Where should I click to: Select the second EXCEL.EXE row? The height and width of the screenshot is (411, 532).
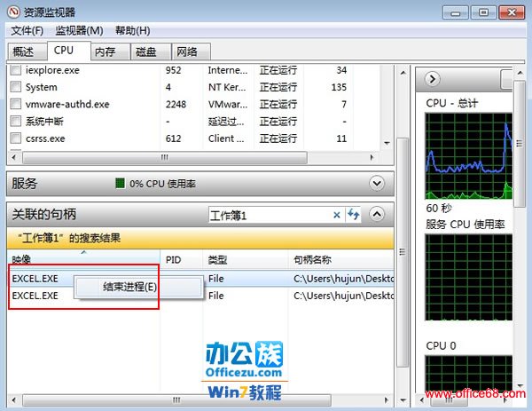click(200, 296)
